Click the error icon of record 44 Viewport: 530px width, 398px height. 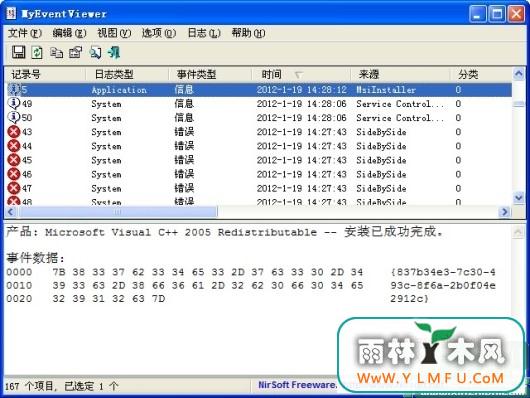[14, 146]
